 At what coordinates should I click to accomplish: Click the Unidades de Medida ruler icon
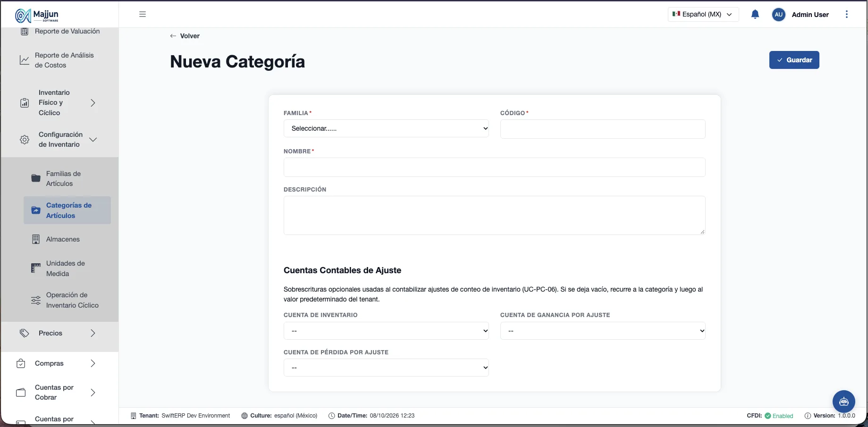click(x=36, y=268)
